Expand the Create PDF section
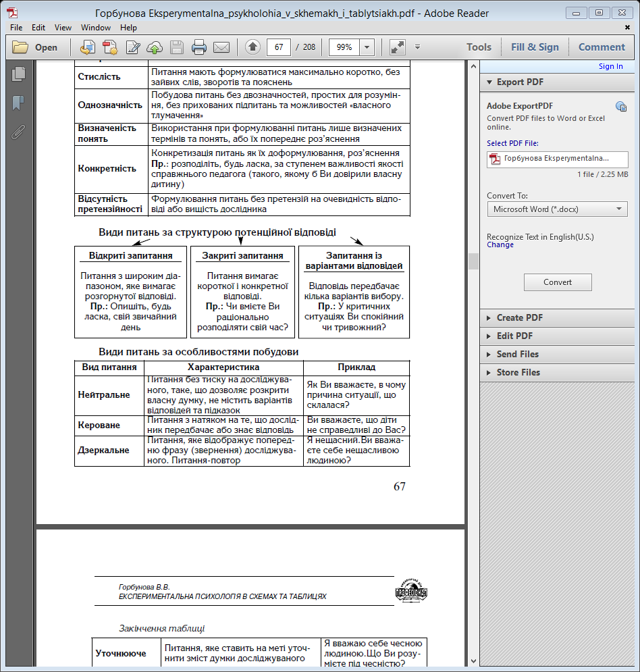 [519, 317]
